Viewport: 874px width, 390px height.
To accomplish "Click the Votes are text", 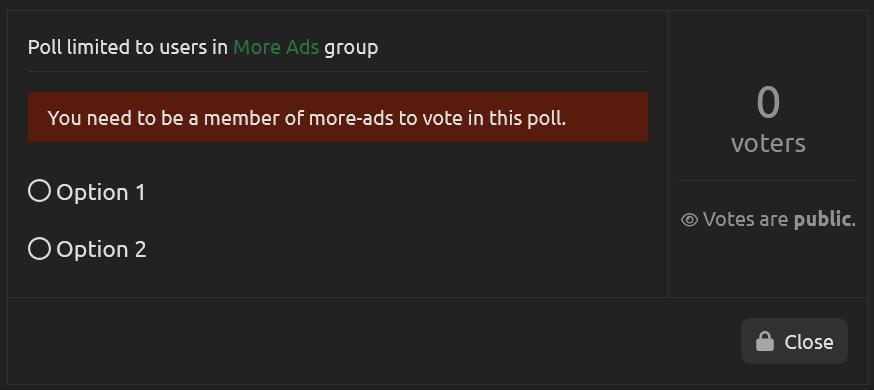I will [x=745, y=220].
